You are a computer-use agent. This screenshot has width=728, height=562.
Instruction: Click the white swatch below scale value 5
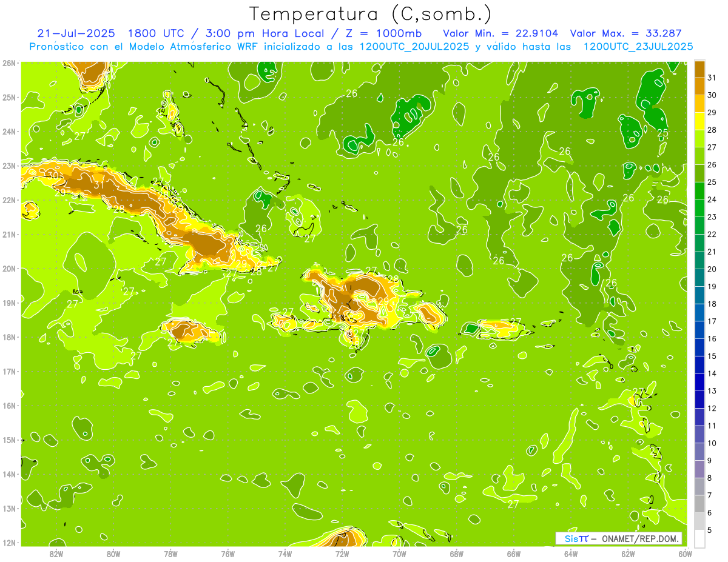click(699, 538)
